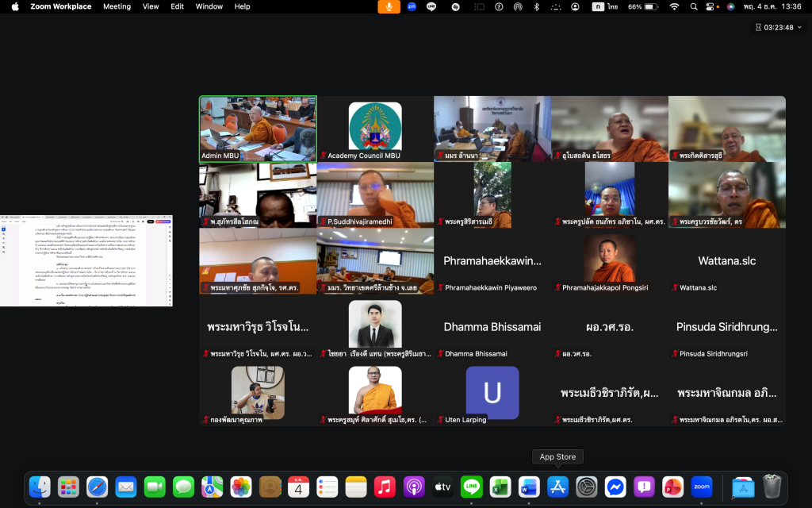Click the Zoom app icon in Dock
812x508 pixels.
pos(701,486)
